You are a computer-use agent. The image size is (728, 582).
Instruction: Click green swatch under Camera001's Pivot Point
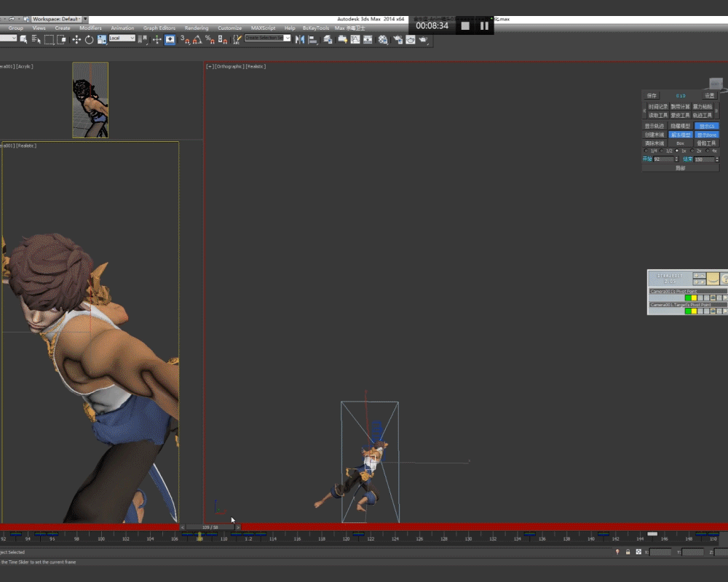[688, 298]
